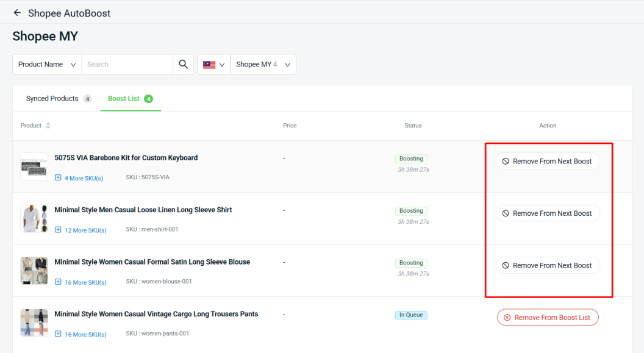Image resolution: width=644 pixels, height=353 pixels.
Task: Click SKU : women-pants-001 text
Action: pyautogui.click(x=157, y=333)
